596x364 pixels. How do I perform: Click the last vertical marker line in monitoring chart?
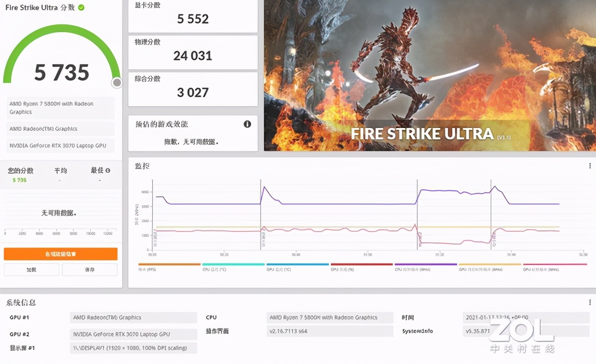(x=491, y=215)
